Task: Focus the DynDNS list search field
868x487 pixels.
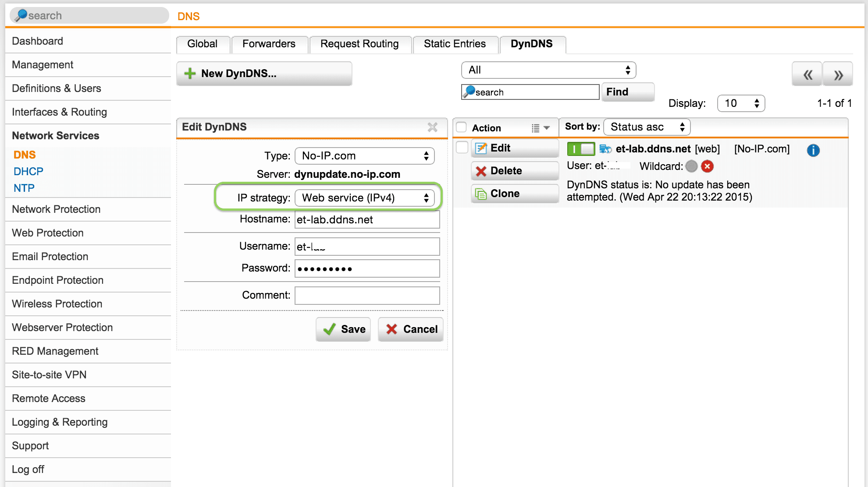Action: (x=530, y=92)
